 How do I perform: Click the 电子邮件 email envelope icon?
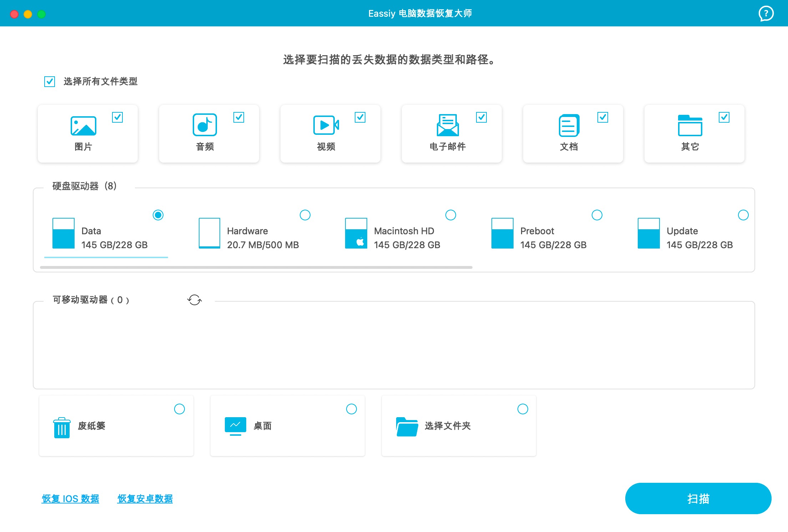tap(448, 125)
